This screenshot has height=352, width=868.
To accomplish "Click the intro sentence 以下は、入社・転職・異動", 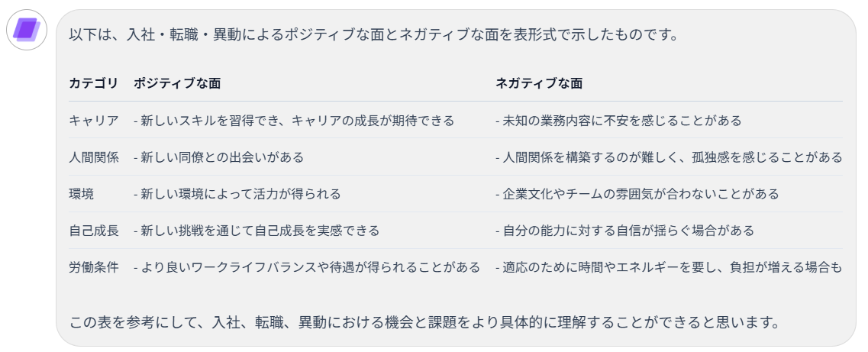I will [373, 35].
